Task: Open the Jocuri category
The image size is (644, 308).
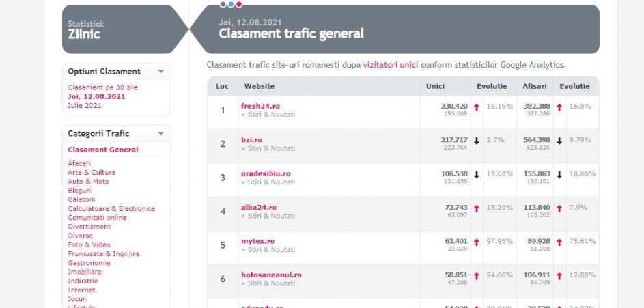Action: pos(77,299)
